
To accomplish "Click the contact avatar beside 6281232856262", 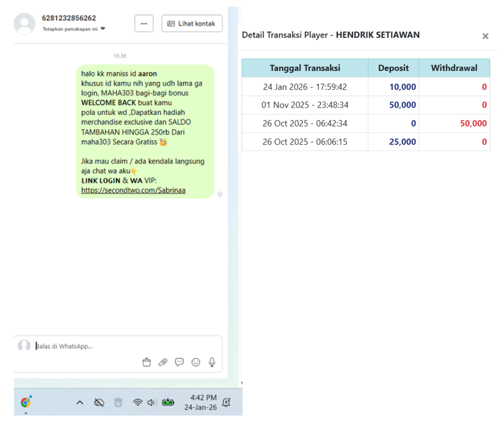I will [24, 24].
